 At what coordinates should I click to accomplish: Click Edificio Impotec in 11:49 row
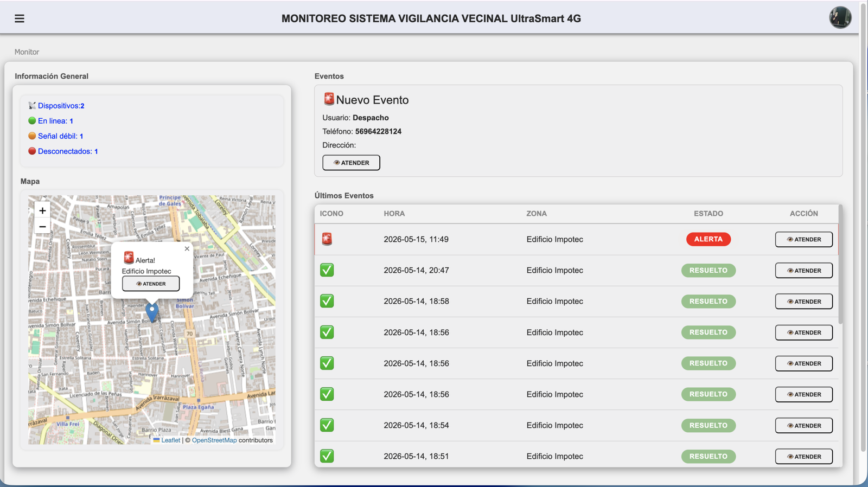pos(554,239)
